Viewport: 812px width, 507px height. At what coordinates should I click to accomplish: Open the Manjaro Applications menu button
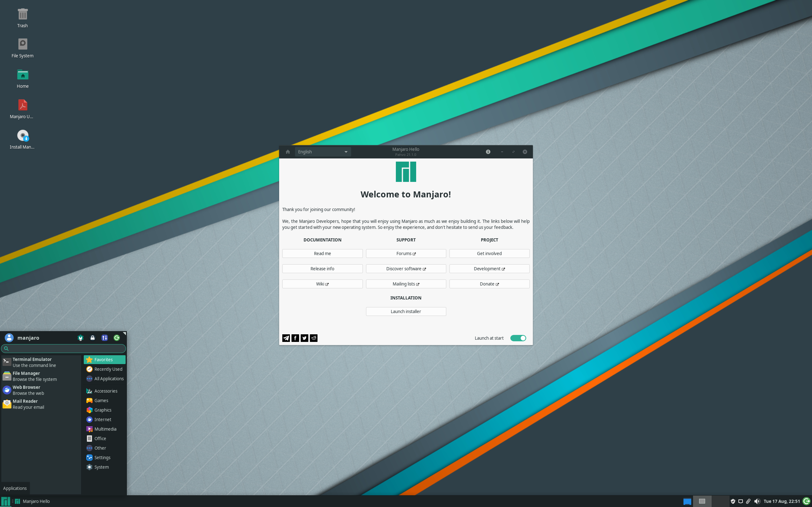5,501
